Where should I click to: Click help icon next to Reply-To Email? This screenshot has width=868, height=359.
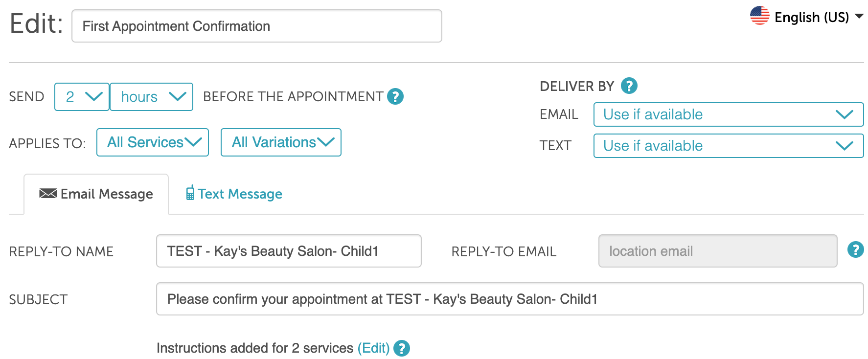tap(855, 249)
